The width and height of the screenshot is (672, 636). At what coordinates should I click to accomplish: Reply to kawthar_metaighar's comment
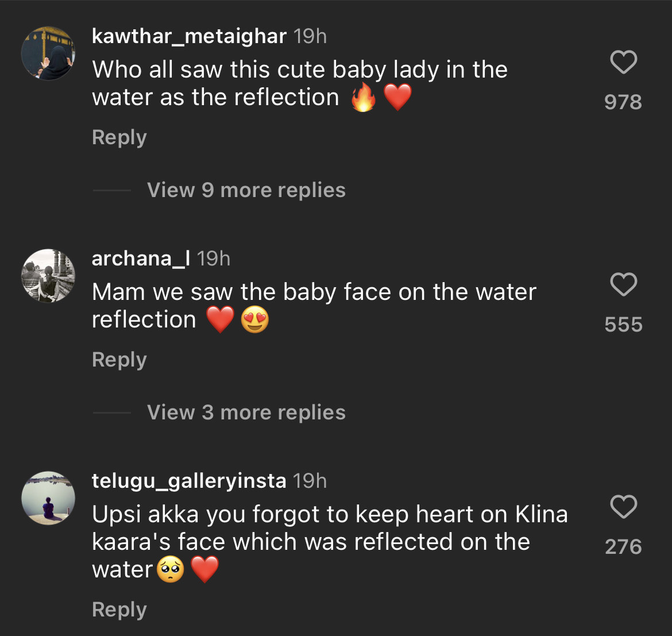tap(119, 137)
